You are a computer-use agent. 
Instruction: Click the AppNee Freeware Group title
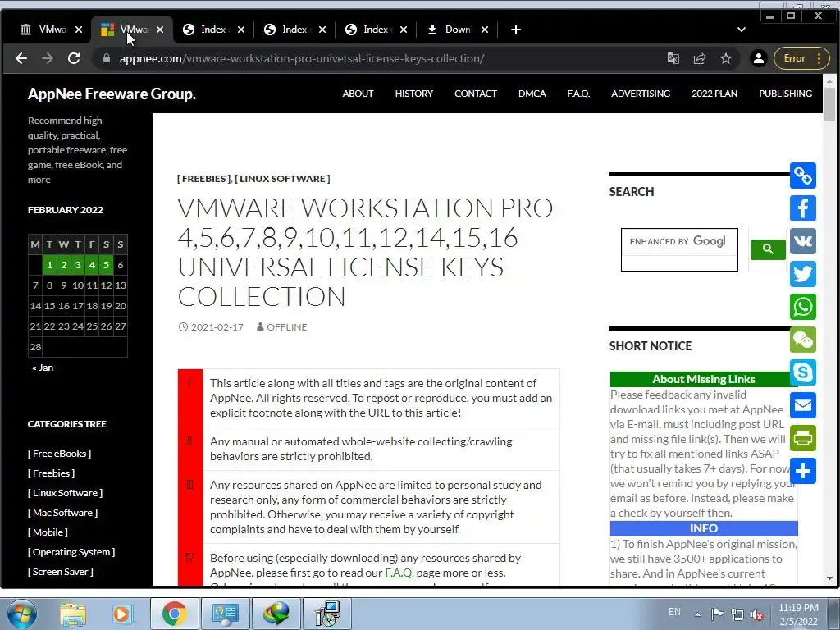112,94
